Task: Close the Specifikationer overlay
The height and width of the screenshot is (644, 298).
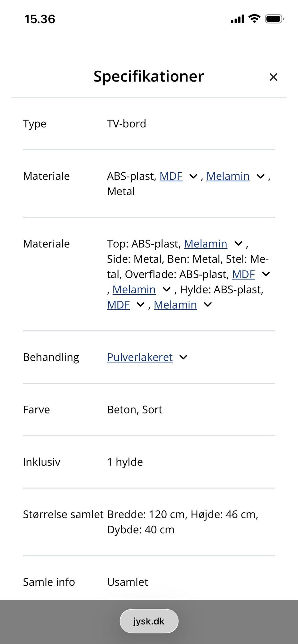Action: tap(273, 77)
